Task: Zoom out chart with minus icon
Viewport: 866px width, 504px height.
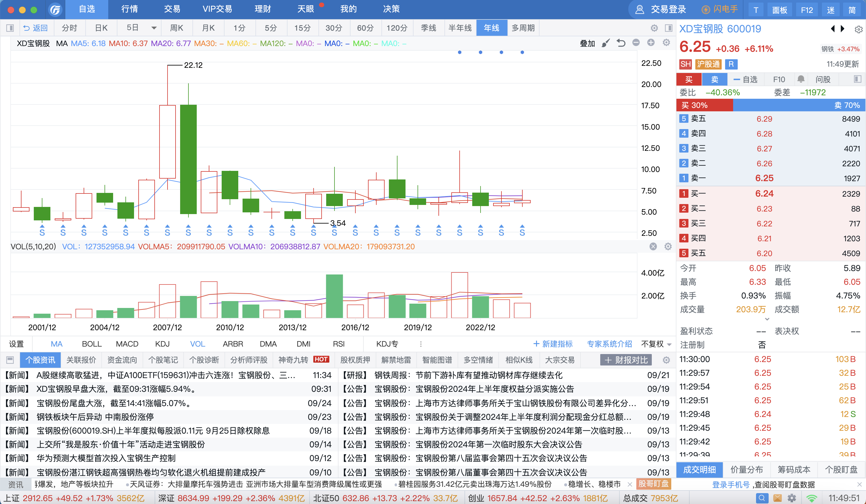Action: pos(636,43)
